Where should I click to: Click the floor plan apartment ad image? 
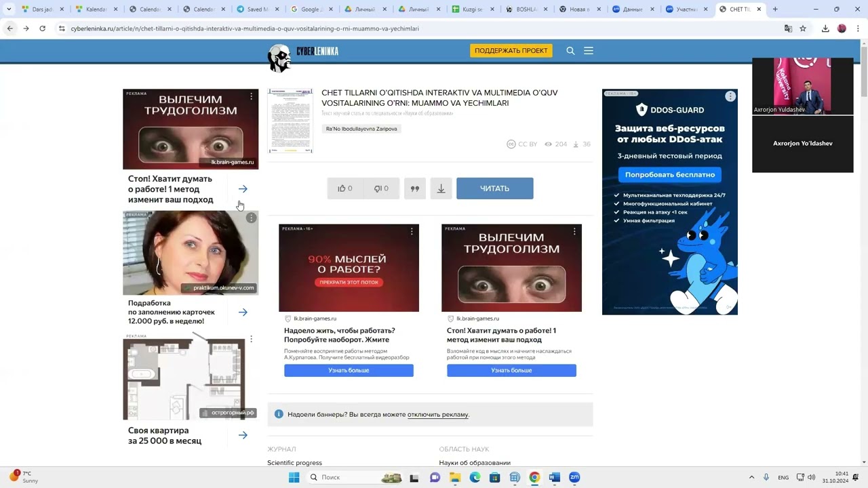(x=191, y=376)
